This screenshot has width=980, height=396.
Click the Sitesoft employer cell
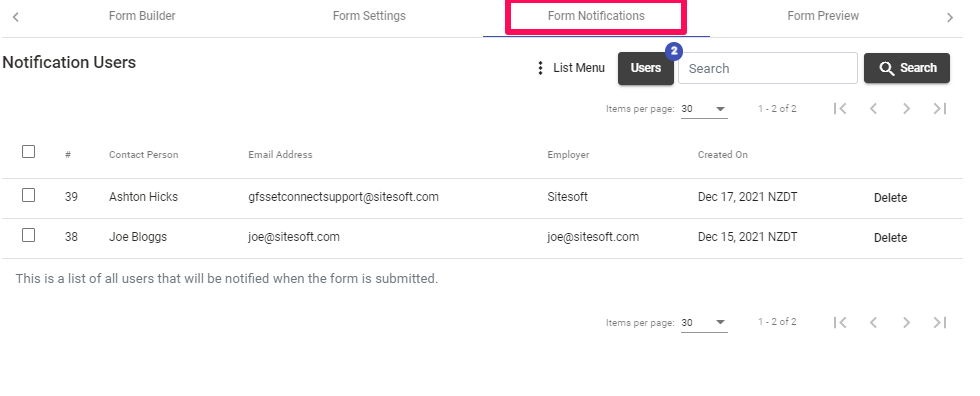568,197
